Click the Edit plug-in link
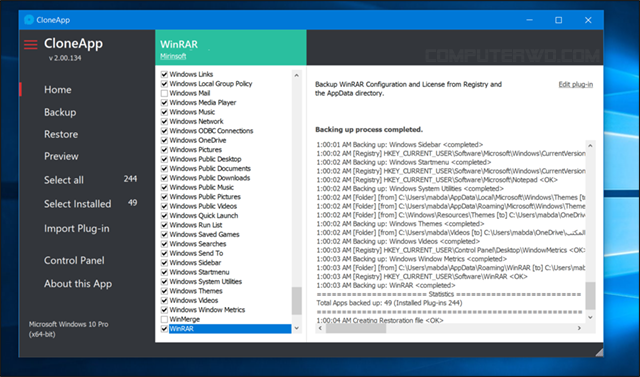Viewport: 640px width, 377px height. click(576, 84)
